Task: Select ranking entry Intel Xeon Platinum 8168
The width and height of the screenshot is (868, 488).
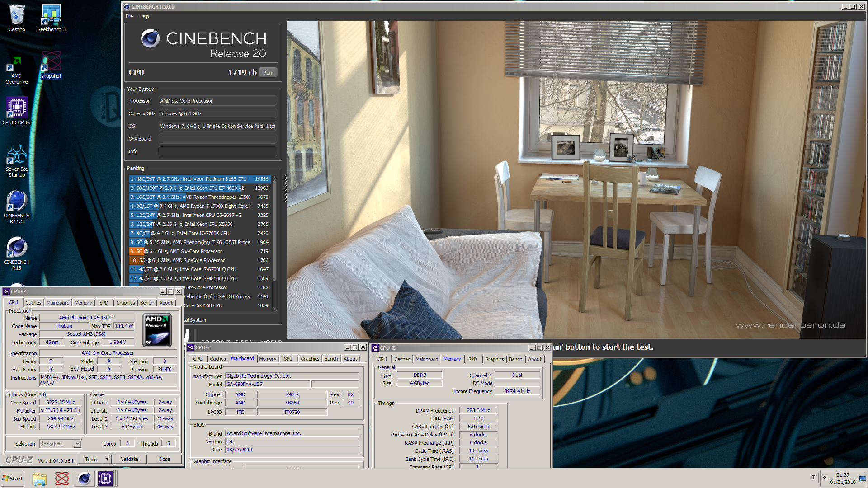Action: (x=199, y=179)
